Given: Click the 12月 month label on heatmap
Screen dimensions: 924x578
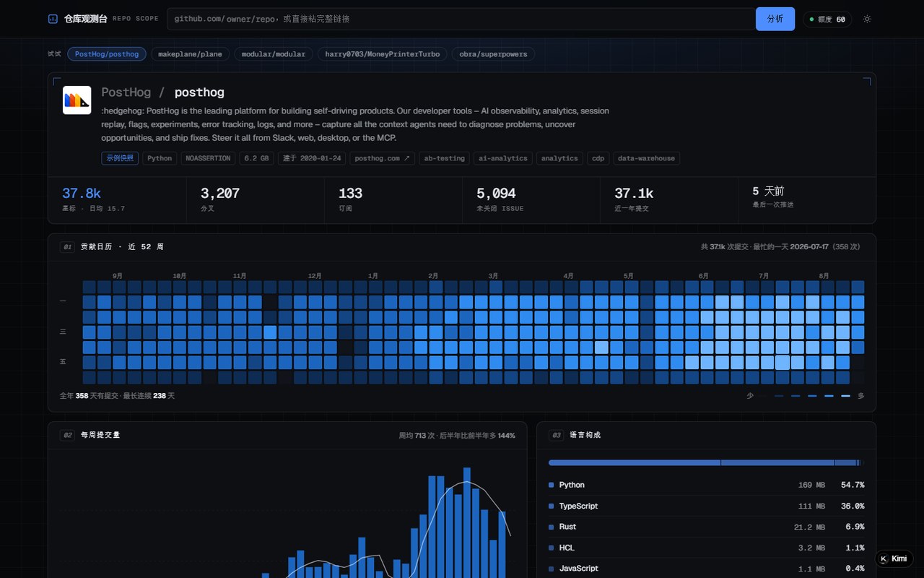Looking at the screenshot, I should pyautogui.click(x=315, y=276).
